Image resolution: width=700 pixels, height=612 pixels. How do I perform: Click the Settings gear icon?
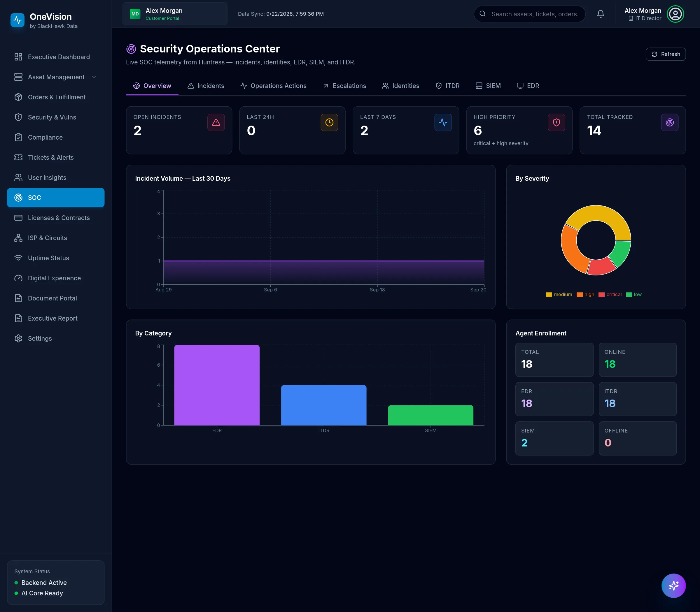[x=18, y=338]
